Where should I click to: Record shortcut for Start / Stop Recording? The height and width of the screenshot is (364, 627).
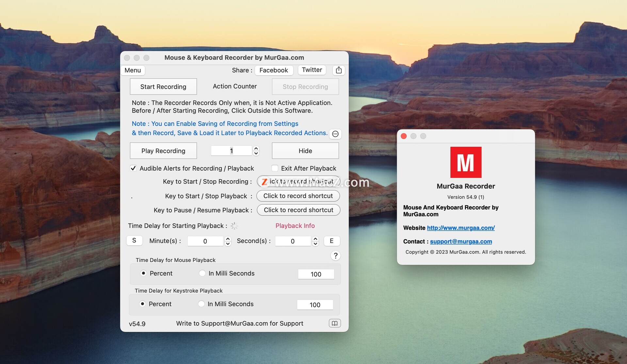coord(298,182)
